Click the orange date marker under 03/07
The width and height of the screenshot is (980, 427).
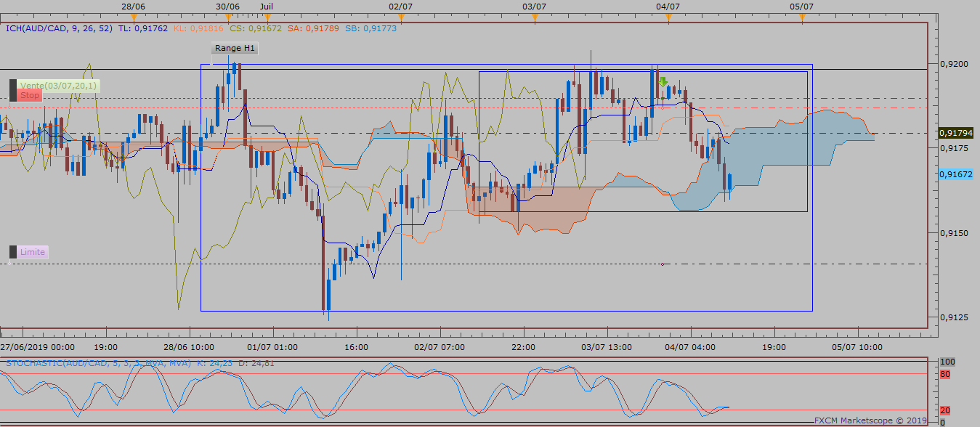tap(535, 17)
